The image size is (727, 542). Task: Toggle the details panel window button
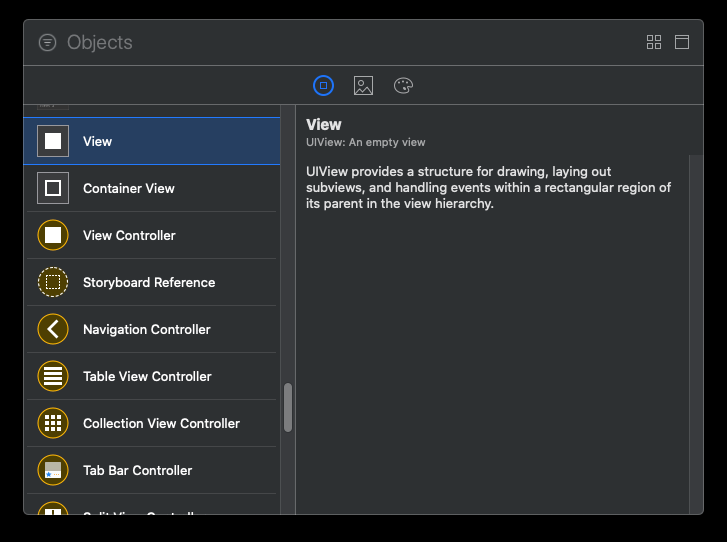[x=682, y=42]
